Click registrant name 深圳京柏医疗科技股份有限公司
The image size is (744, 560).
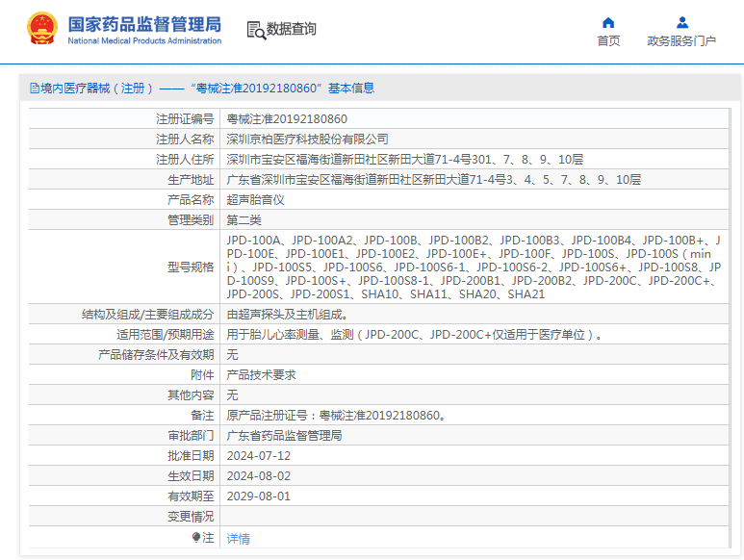tap(307, 139)
